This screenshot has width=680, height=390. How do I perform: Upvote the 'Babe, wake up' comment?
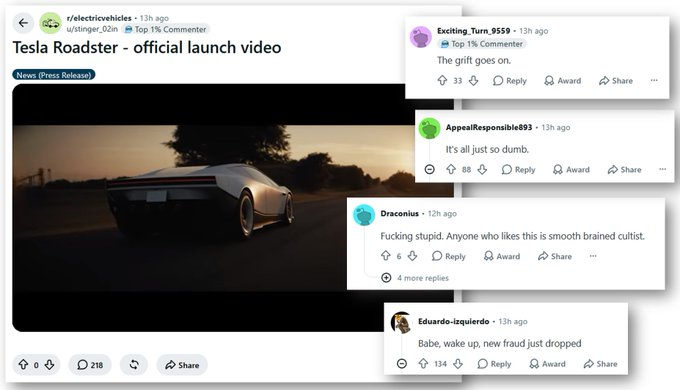[423, 364]
